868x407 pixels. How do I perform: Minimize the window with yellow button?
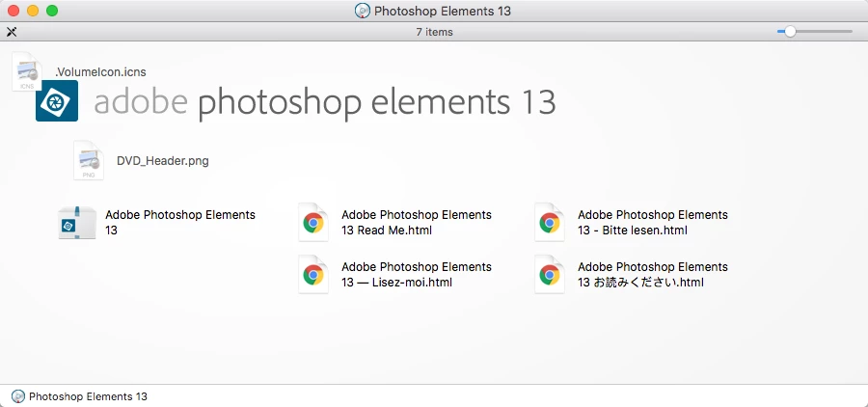click(33, 11)
